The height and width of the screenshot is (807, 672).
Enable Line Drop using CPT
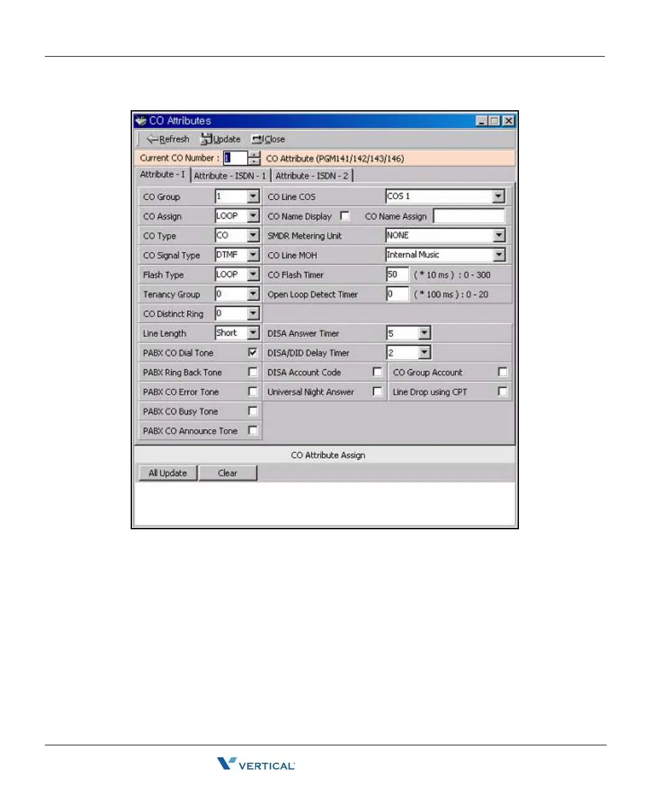[x=503, y=391]
